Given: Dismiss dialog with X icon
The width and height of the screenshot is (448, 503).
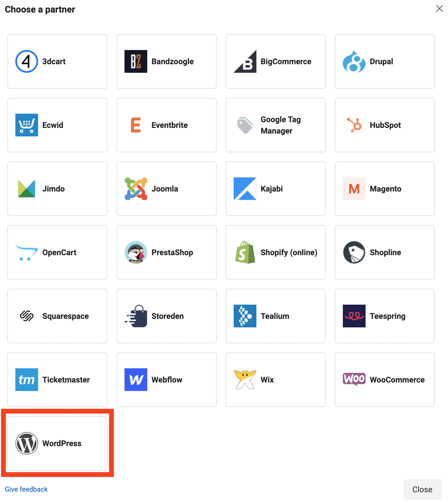Looking at the screenshot, I should 439,9.
